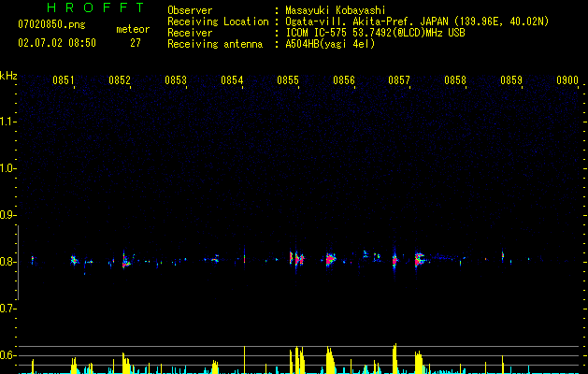Click the red echo just before 0856
The width and height of the screenshot is (588, 374).
330,259
